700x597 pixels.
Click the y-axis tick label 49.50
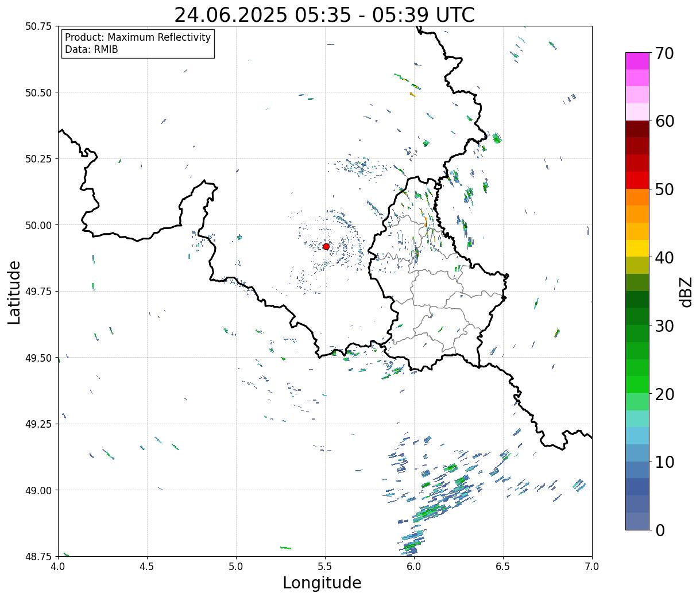click(38, 358)
